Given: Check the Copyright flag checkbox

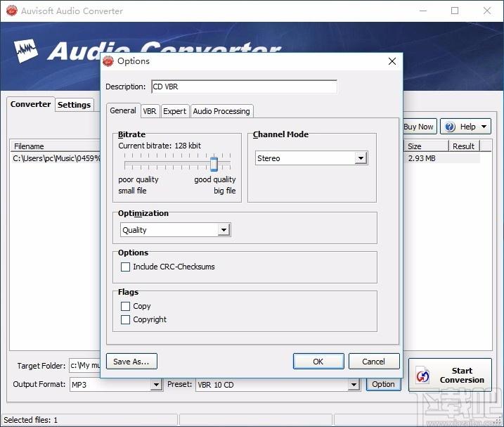Looking at the screenshot, I should [x=126, y=319].
